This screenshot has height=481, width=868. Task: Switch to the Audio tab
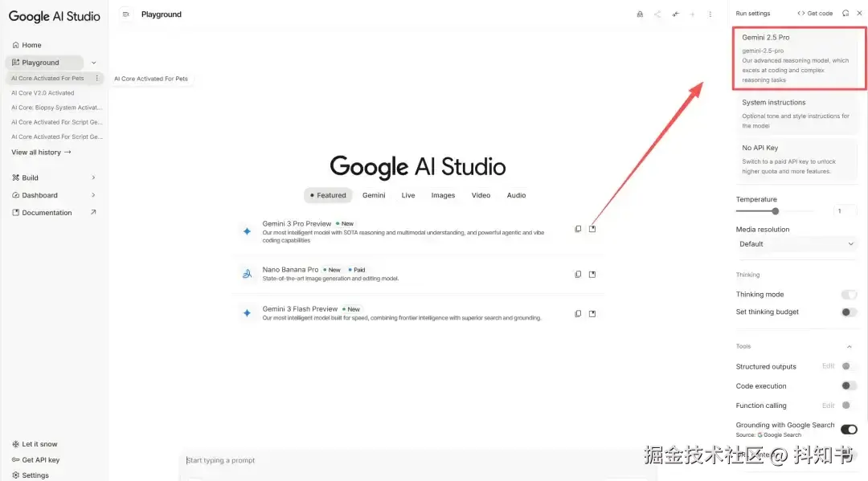tap(516, 195)
